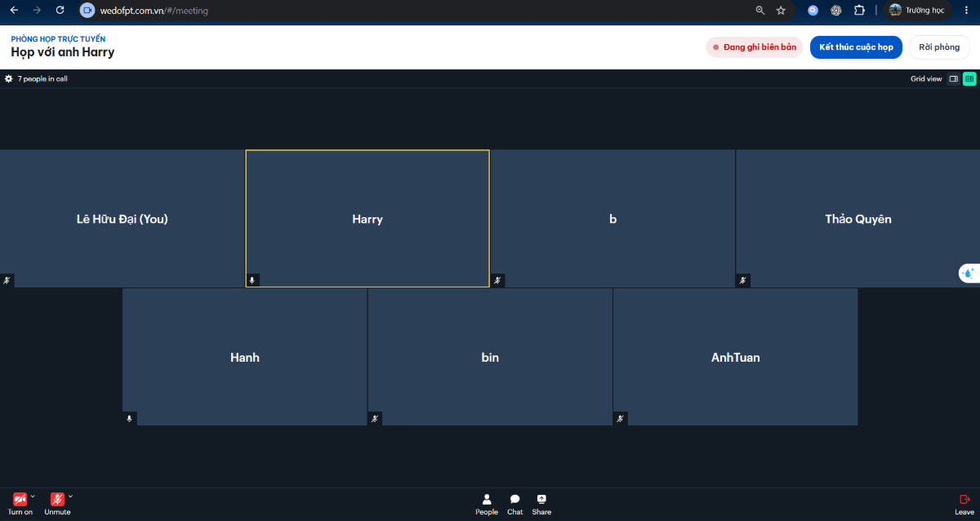Click the microphone icon on Harry's tile

point(252,280)
